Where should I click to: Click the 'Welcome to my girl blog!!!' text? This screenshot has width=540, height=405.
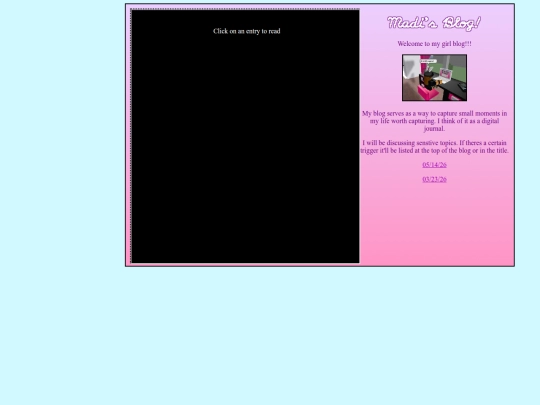(434, 44)
